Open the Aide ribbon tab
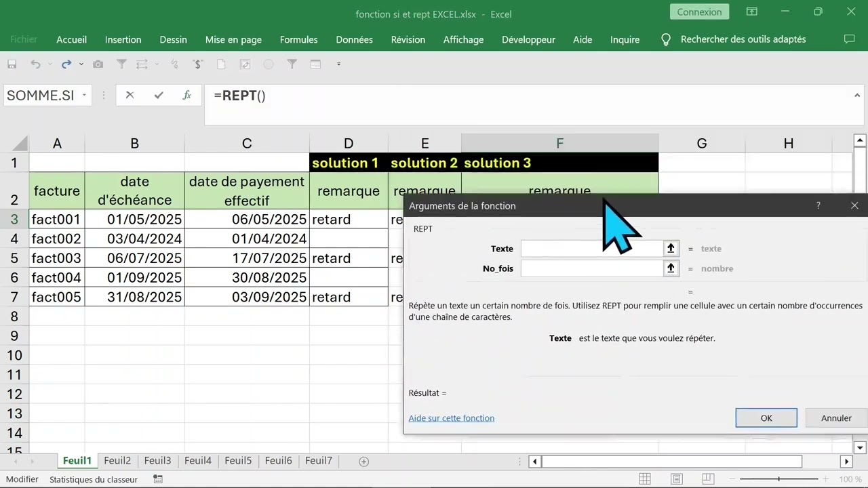Screen dimensions: 868x488 [x=583, y=39]
